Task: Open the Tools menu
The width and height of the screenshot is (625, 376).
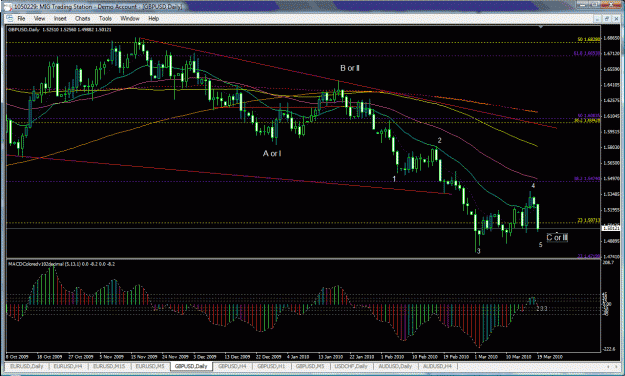Action: (105, 18)
